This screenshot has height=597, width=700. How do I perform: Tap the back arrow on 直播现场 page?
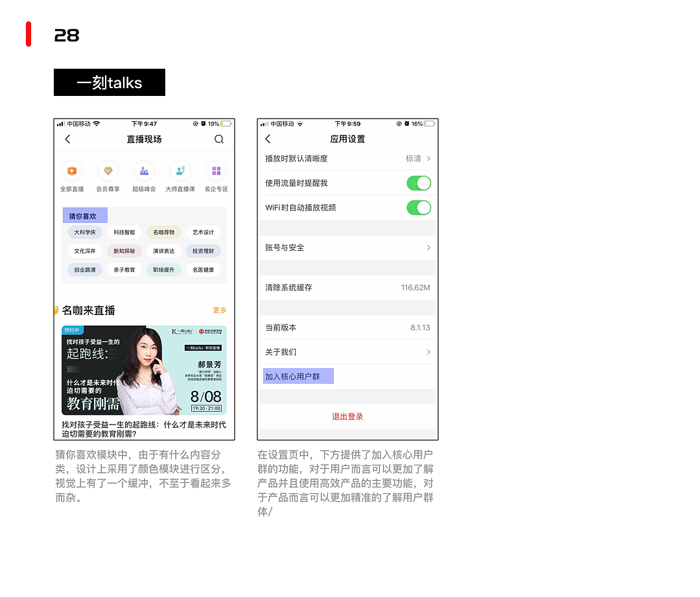(x=67, y=139)
